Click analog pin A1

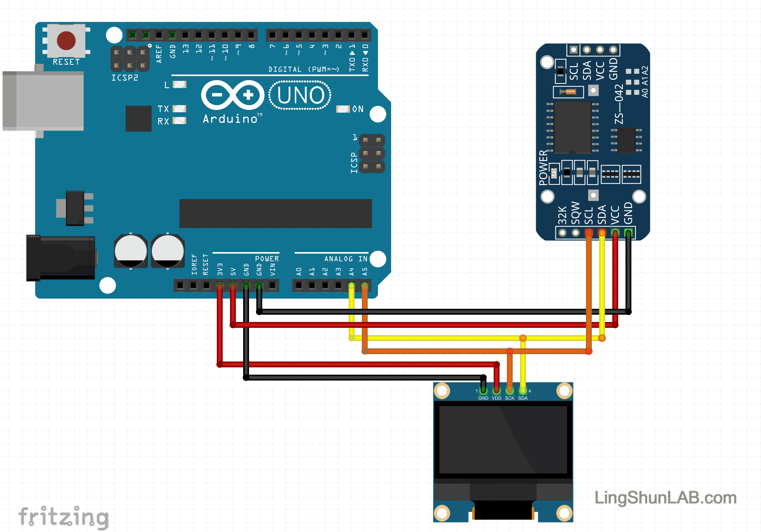[312, 285]
